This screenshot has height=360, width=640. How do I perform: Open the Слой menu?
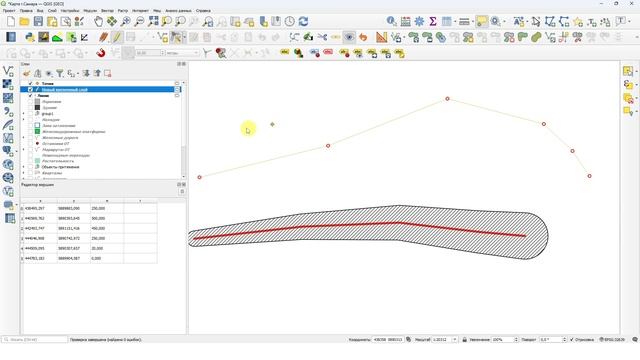coord(52,11)
